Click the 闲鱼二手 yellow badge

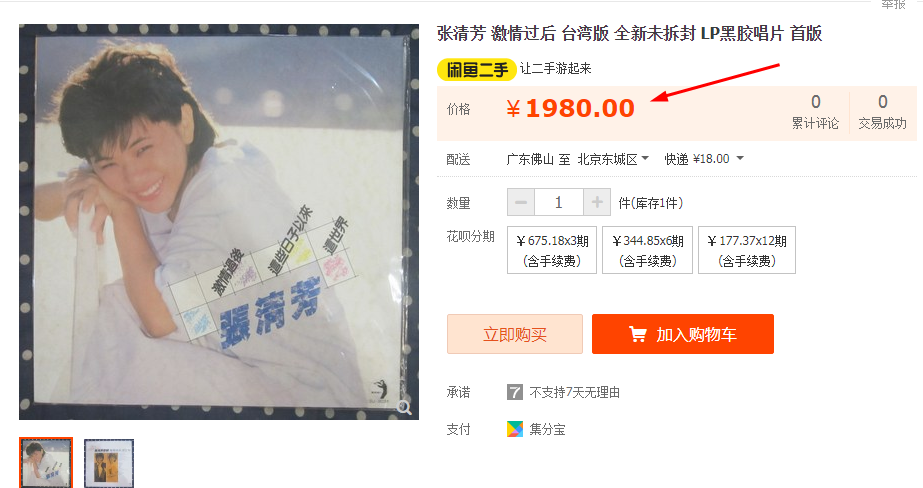point(476,69)
